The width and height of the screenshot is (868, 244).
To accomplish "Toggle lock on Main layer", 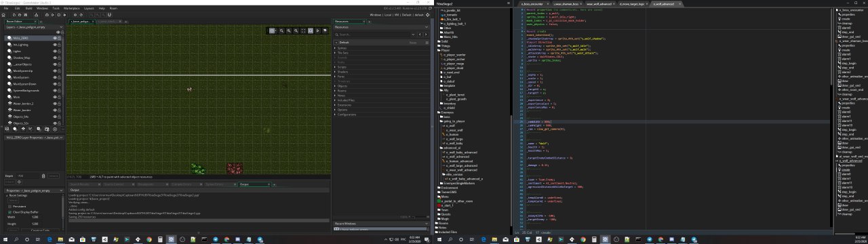I will 60,97.
